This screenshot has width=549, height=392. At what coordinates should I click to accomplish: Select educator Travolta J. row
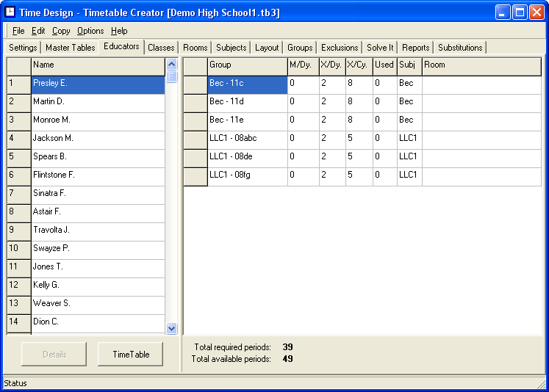click(98, 230)
